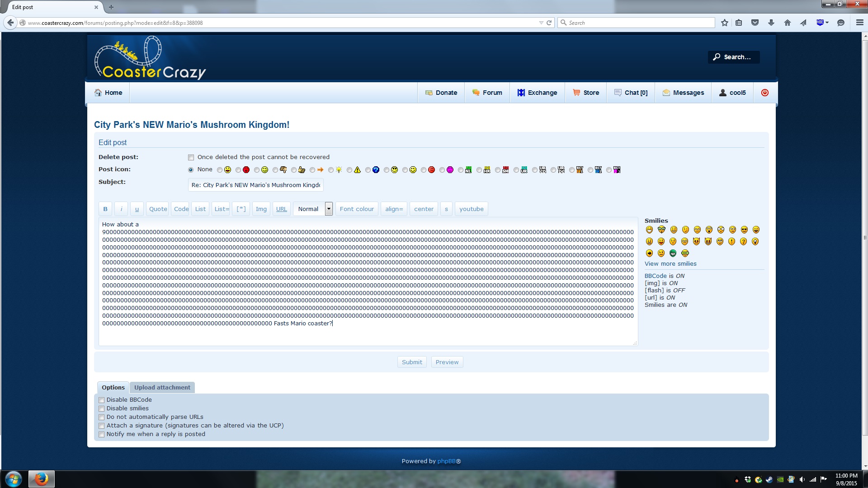Click the Windows Start orb
The height and width of the screenshot is (488, 868).
[14, 479]
